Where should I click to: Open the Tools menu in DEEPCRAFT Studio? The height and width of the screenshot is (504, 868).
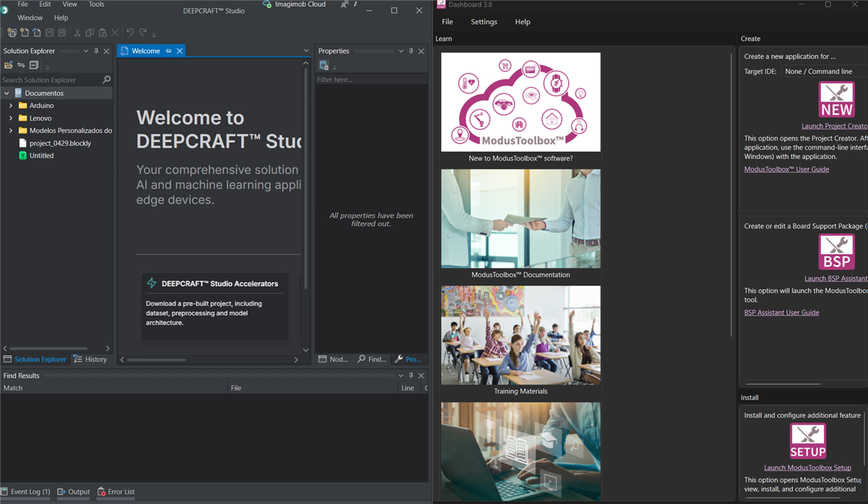(97, 4)
